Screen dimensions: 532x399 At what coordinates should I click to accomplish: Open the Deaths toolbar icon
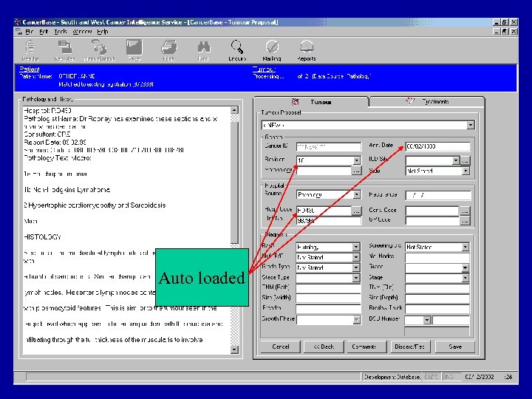[x=30, y=50]
